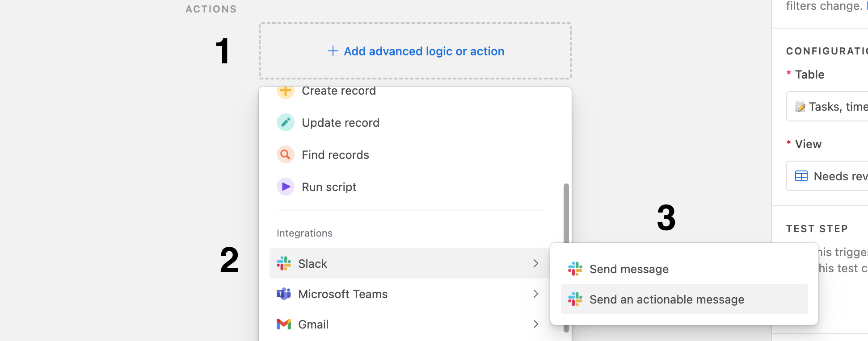868x341 pixels.
Task: Click the Find records magnifier icon
Action: click(x=285, y=154)
